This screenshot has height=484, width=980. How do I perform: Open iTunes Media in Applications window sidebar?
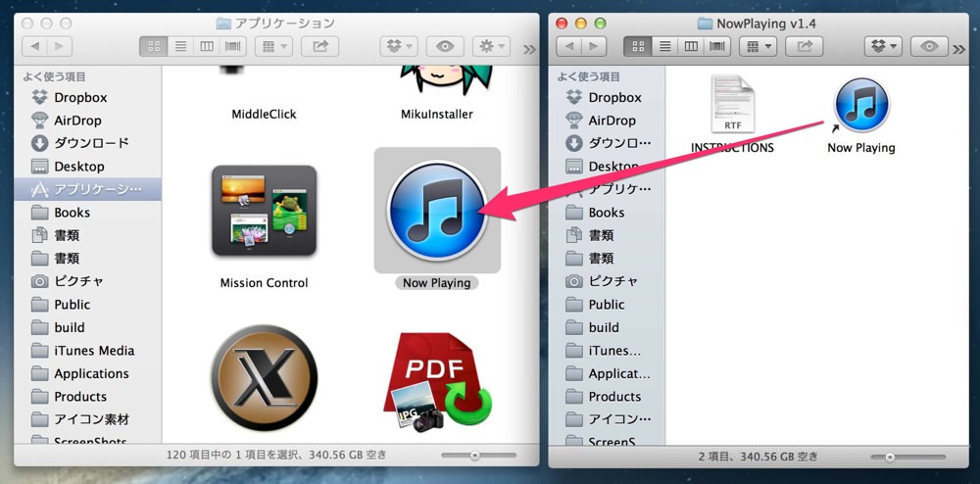(x=94, y=351)
